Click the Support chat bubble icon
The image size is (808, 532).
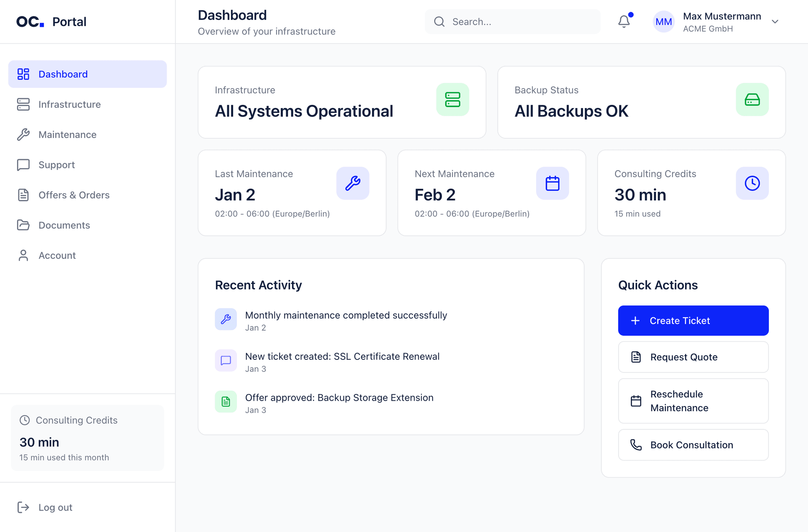tap(23, 165)
